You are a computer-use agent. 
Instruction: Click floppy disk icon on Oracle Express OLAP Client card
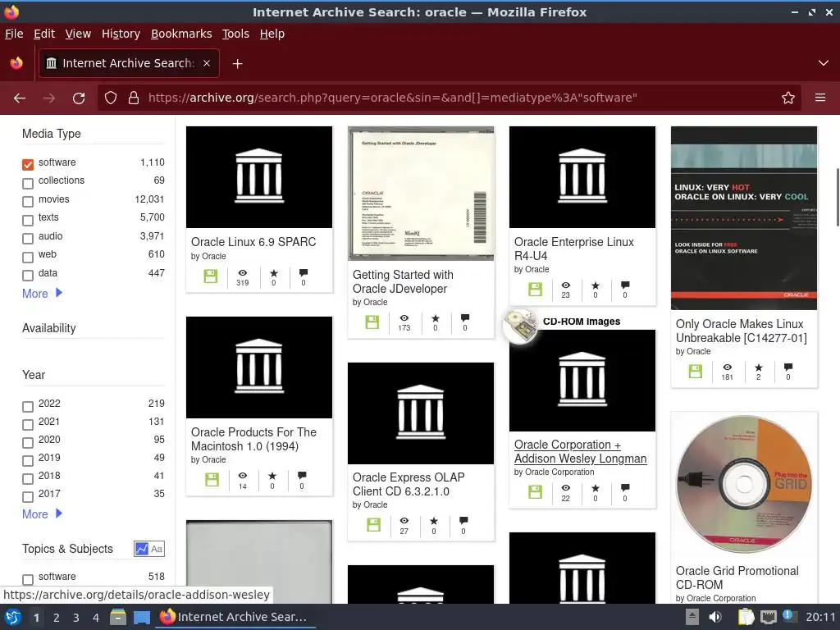pyautogui.click(x=373, y=524)
